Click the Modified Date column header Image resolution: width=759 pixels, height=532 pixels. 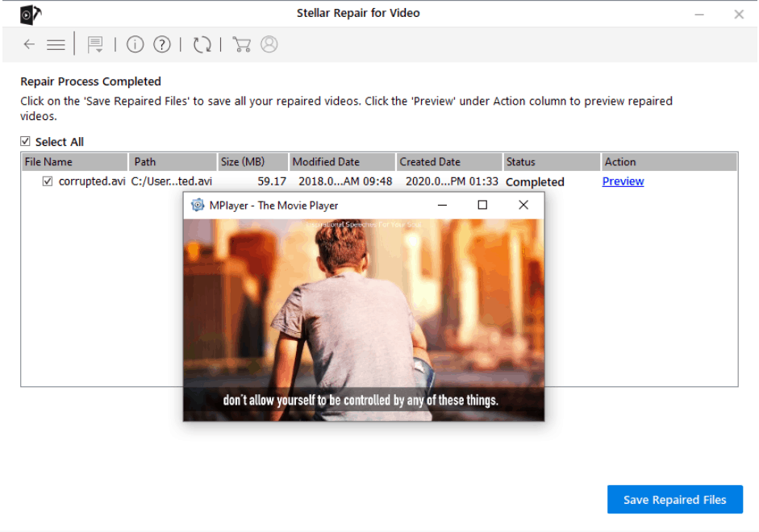pos(341,162)
